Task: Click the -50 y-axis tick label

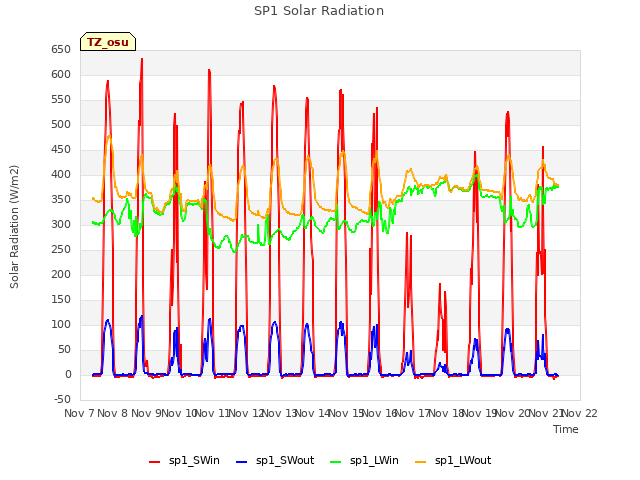Action: click(x=62, y=399)
